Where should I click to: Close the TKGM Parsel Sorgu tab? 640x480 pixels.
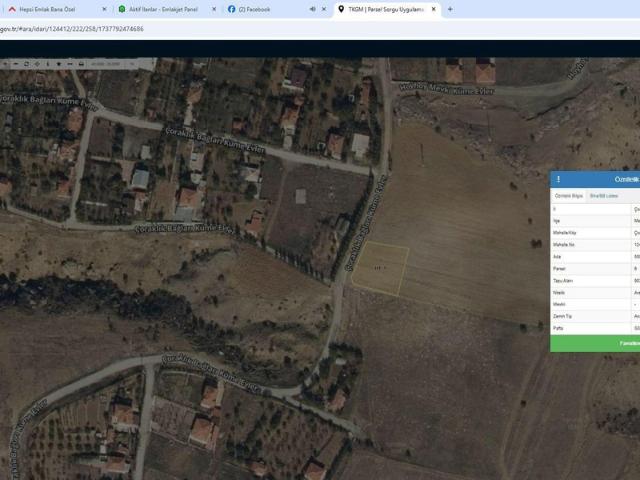coord(434,9)
